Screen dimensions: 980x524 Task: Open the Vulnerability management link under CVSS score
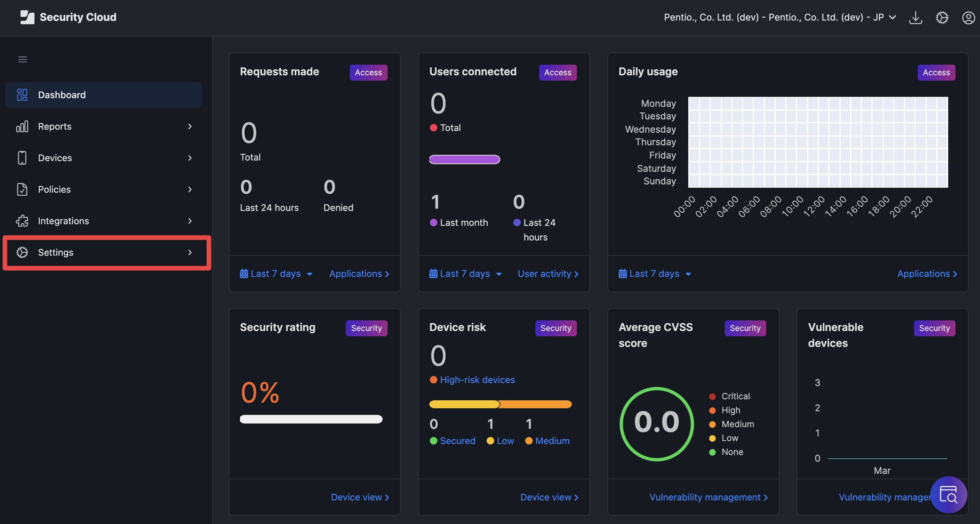click(708, 497)
